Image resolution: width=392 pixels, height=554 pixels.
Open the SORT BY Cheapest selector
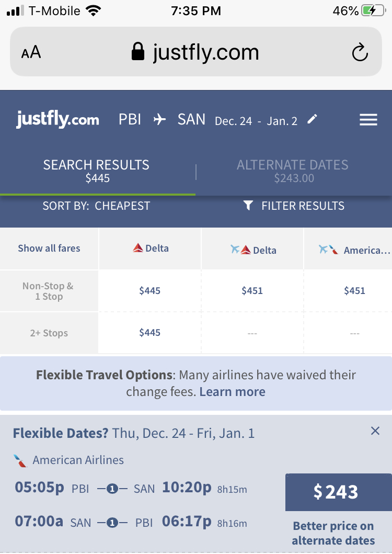point(96,206)
